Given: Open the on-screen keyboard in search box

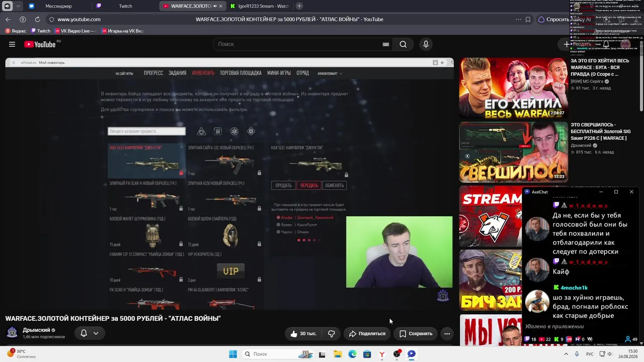Looking at the screenshot, I should [386, 44].
